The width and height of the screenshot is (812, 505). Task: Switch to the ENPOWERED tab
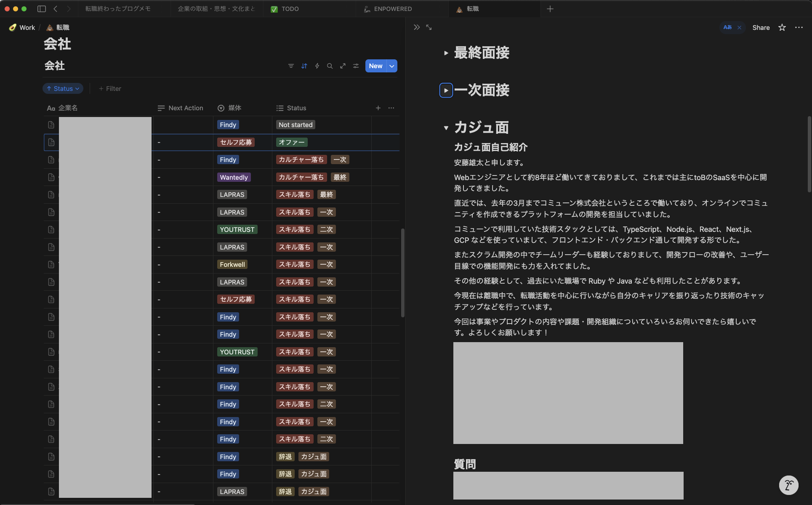[x=392, y=9]
